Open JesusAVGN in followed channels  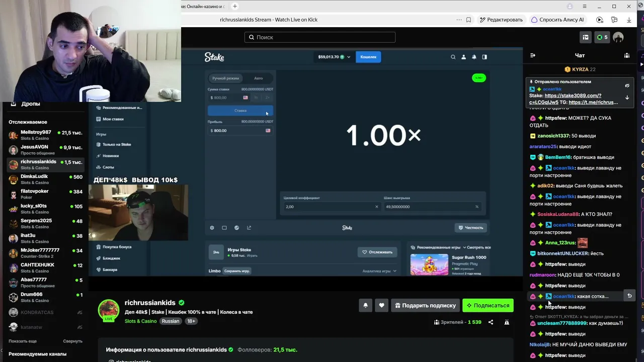click(x=45, y=150)
